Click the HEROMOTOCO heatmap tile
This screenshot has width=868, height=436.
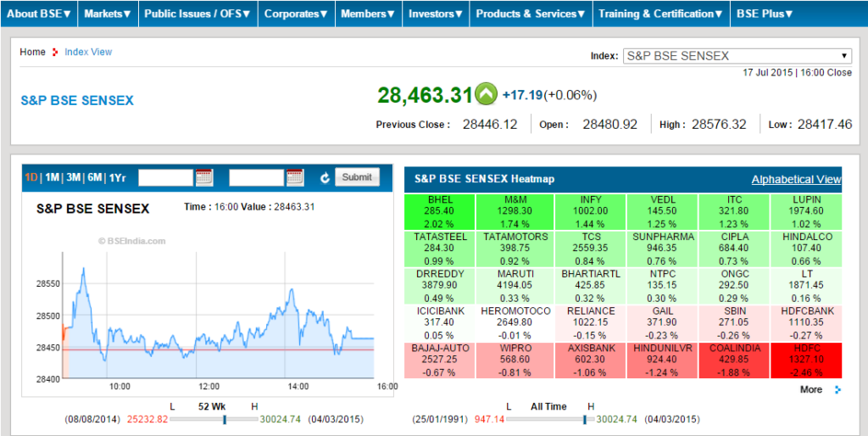point(515,323)
